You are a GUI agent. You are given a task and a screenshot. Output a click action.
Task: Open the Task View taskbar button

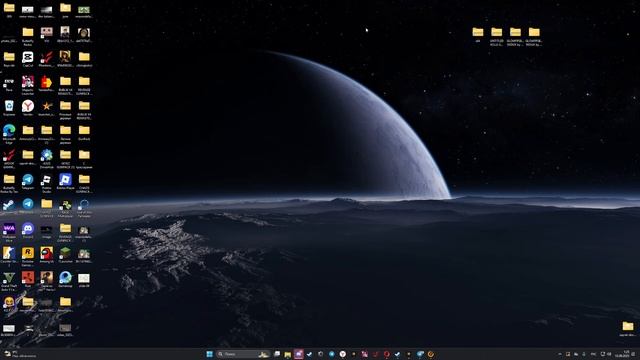(x=277, y=354)
